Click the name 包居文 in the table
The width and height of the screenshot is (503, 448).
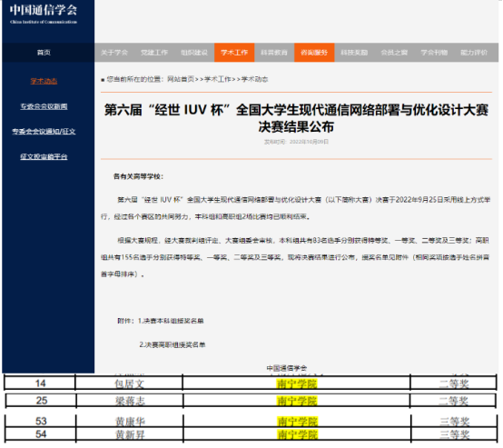point(130,383)
